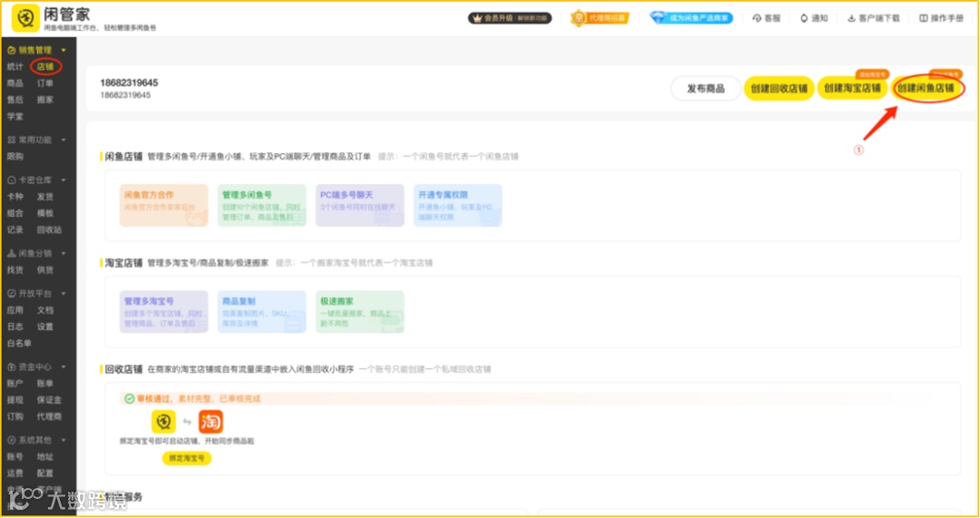Click 客户端下载 download link
Image resolution: width=980 pixels, height=518 pixels.
point(874,19)
